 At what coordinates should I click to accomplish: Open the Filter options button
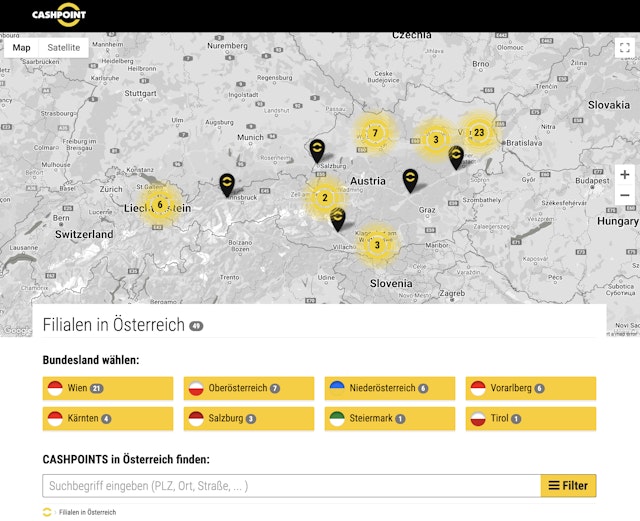click(x=568, y=486)
